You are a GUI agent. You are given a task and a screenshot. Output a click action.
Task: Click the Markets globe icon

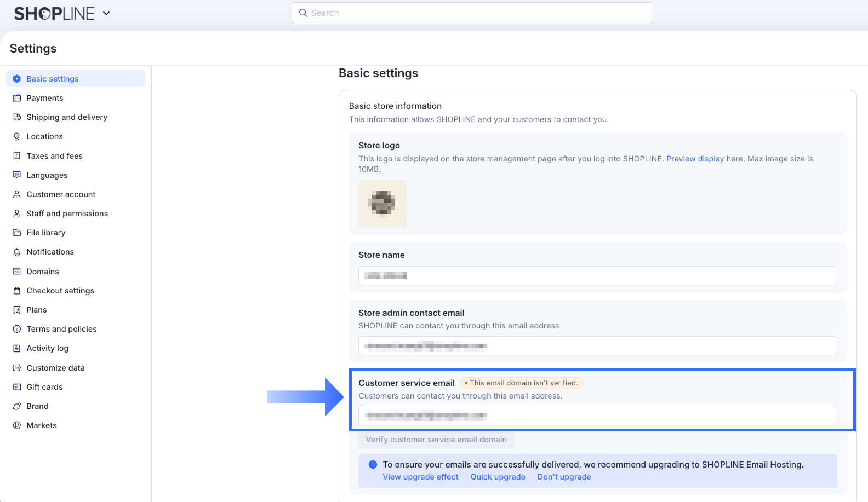click(17, 425)
